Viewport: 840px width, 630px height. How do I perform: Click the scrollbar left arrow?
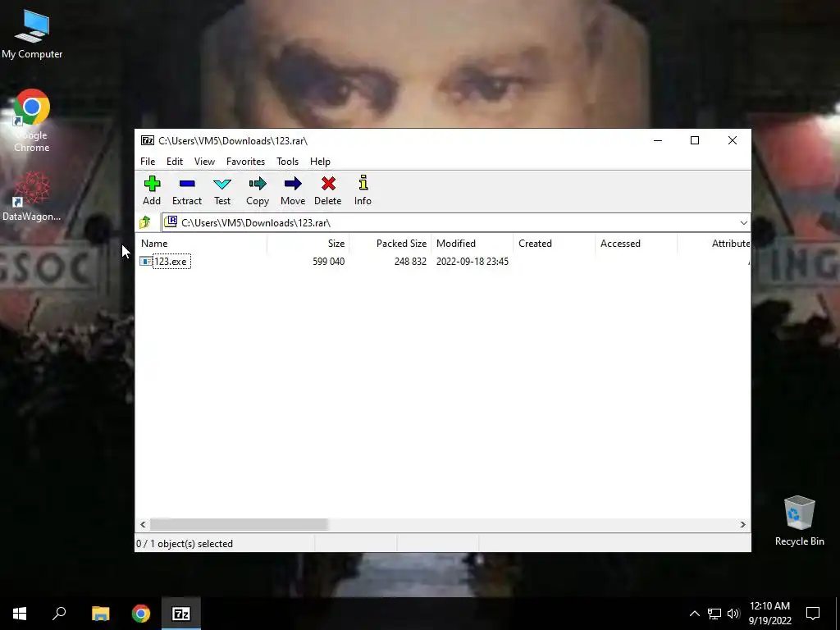pyautogui.click(x=143, y=524)
